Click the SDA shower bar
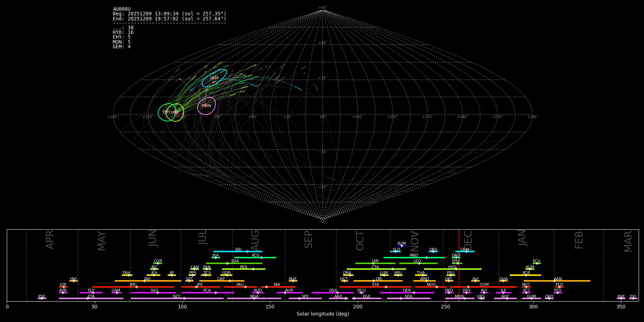This screenshot has width=644, height=322. [x=234, y=263]
